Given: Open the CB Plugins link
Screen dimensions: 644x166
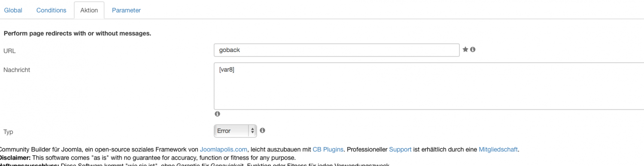Looking at the screenshot, I should (x=328, y=149).
